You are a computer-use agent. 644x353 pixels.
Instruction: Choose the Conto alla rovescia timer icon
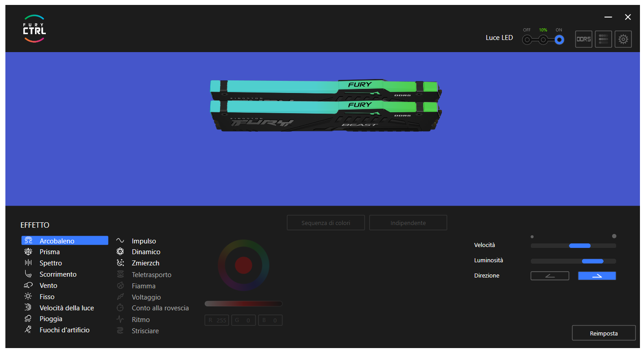point(120,308)
